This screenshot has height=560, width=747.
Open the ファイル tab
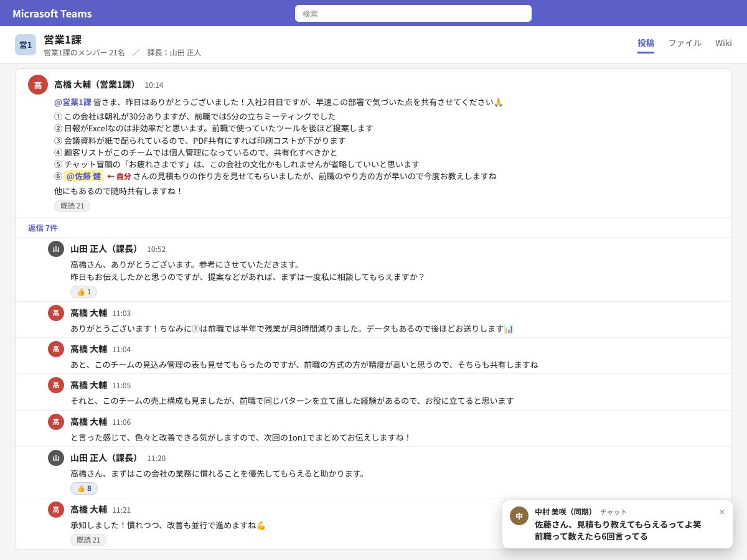[685, 43]
